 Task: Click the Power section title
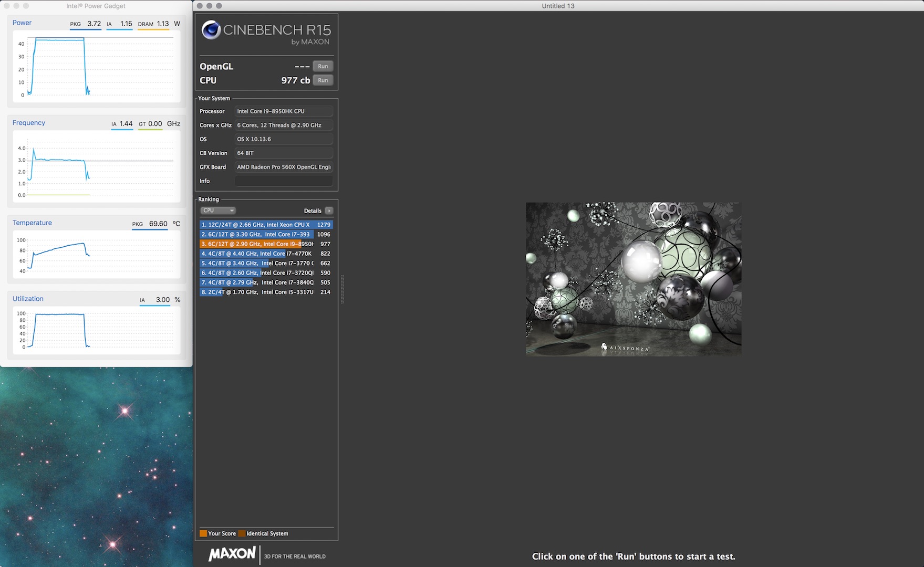(x=22, y=23)
